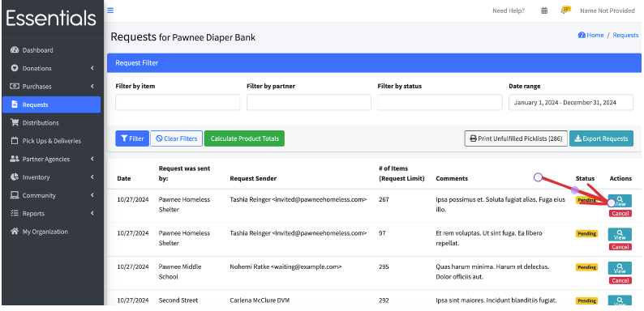Image resolution: width=644 pixels, height=311 pixels.
Task: Apply the blue Filter button
Action: click(132, 138)
